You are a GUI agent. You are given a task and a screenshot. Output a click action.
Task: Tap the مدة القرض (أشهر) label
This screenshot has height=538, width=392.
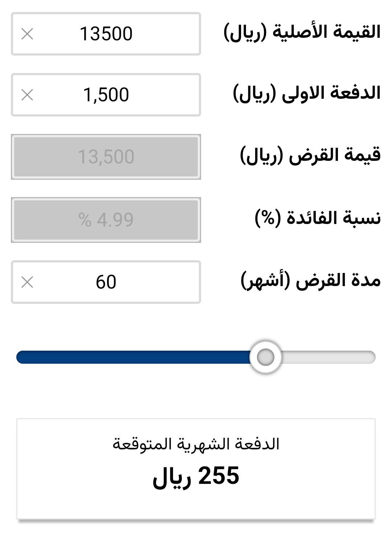[311, 281]
